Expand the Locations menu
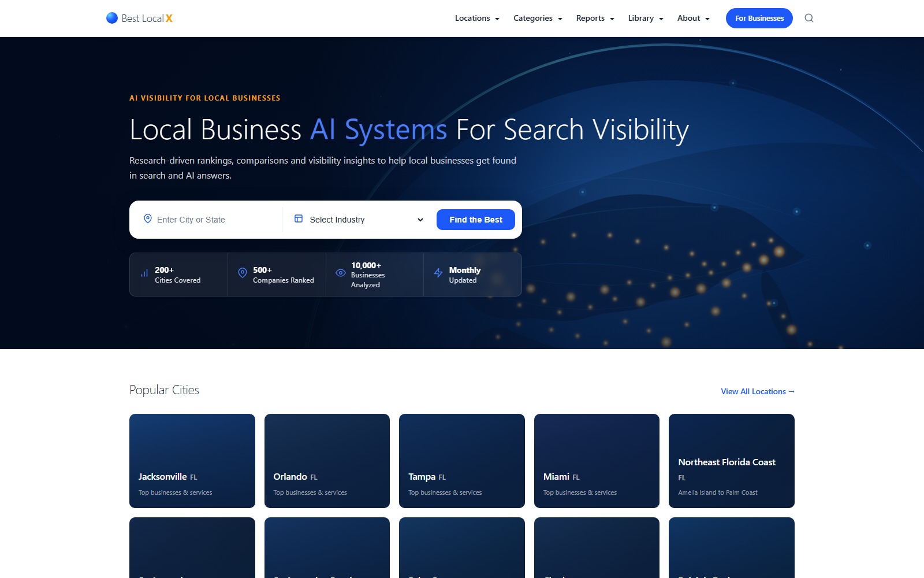Viewport: 924px width, 578px height. pos(477,18)
